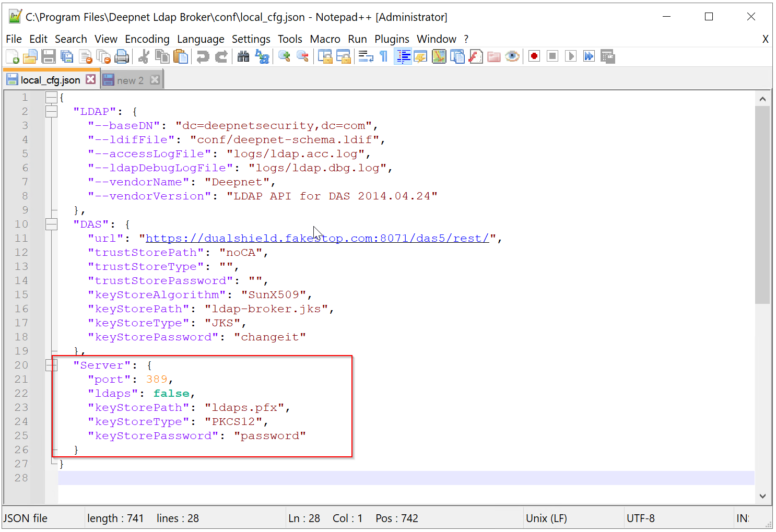Close the local_cfg.json tab

coord(91,79)
